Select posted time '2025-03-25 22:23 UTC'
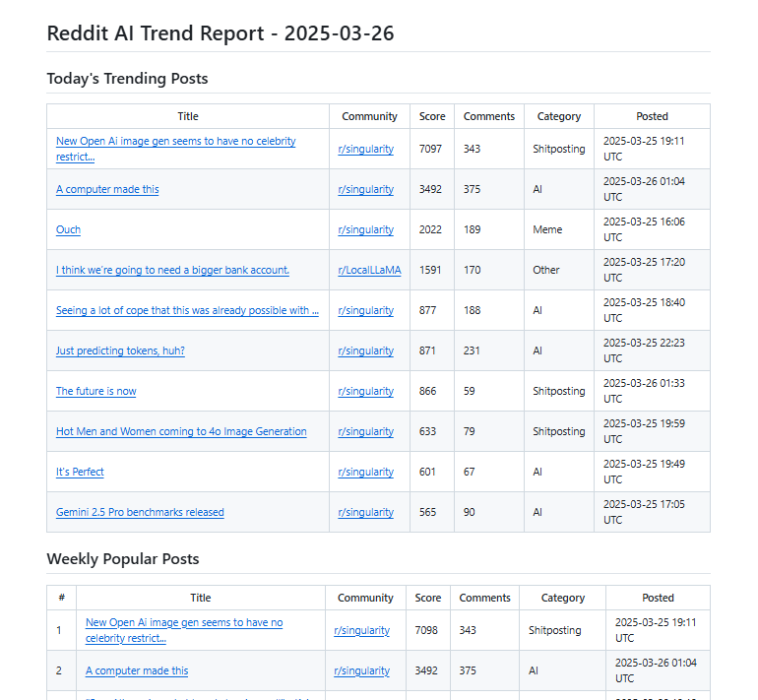Viewport: 758px width, 700px height. pos(644,350)
